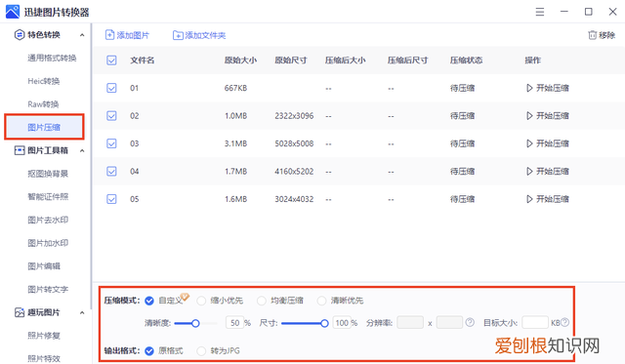
Task: Toggle the select-all checkbox in header row
Action: pyautogui.click(x=111, y=61)
